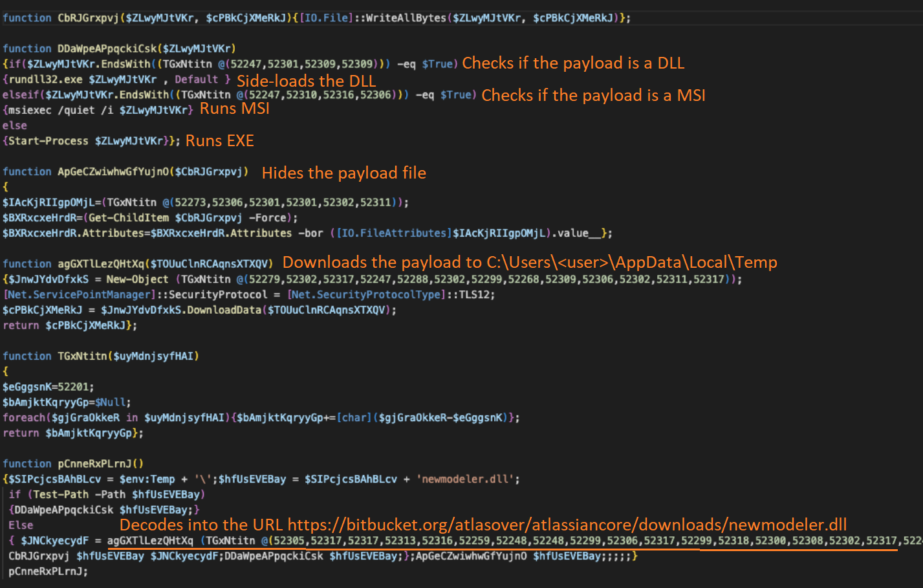Click the "rundll32.exe" command text
Screen dimensions: 923x588
(x=45, y=80)
